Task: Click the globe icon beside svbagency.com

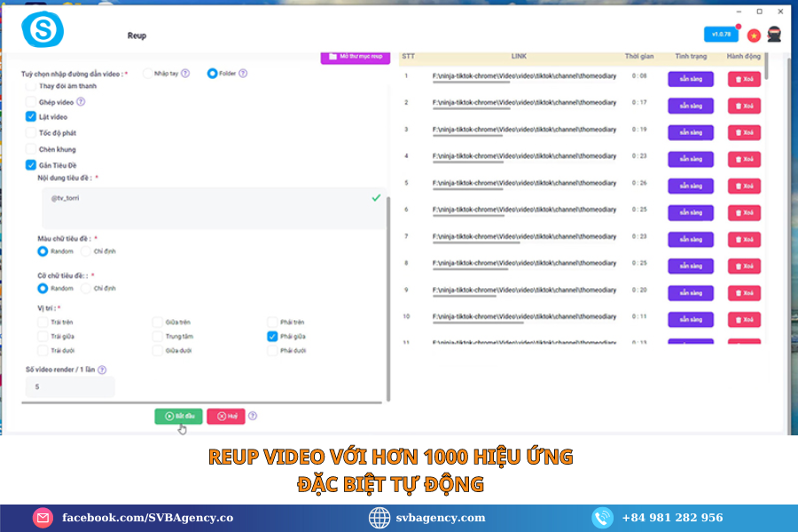Action: pos(379,517)
